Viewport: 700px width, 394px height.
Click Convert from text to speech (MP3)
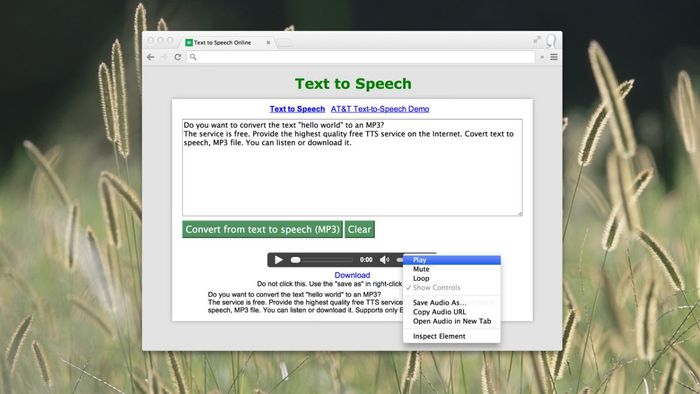coord(262,229)
